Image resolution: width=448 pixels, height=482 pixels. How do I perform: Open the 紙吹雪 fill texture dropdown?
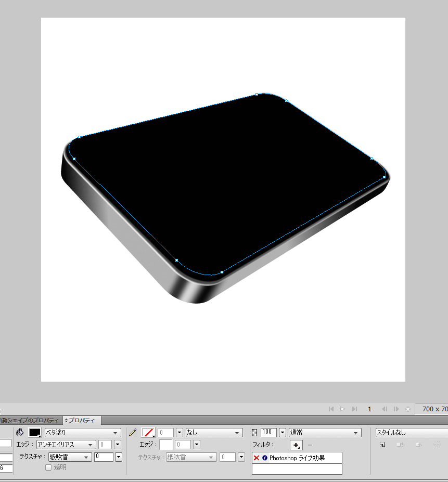click(x=70, y=457)
